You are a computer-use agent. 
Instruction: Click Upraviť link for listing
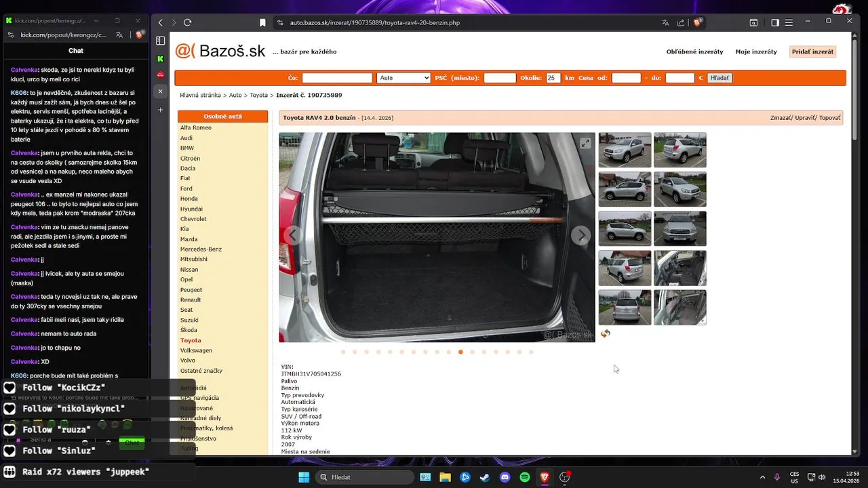tap(805, 118)
